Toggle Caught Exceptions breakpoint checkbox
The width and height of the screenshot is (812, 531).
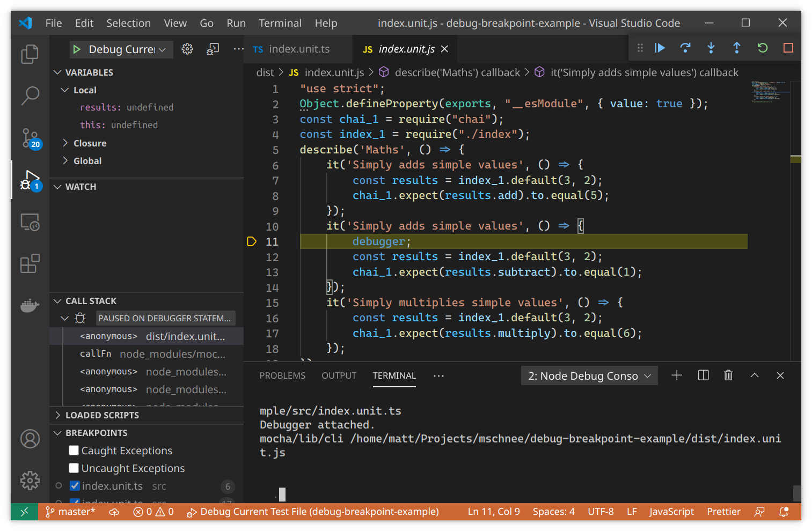74,450
